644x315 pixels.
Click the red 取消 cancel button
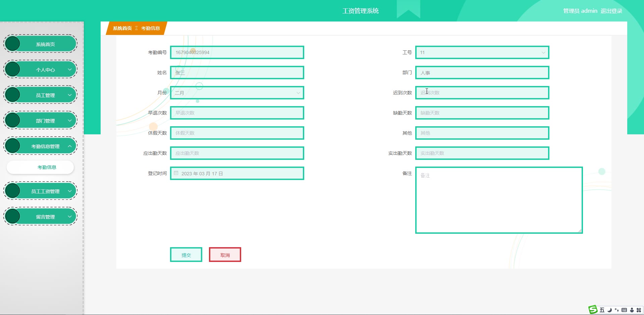pyautogui.click(x=225, y=255)
